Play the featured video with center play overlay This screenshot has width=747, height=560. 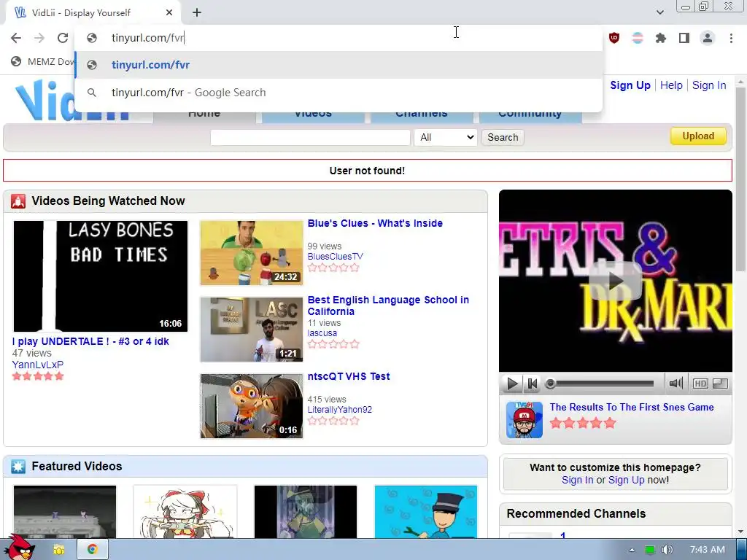[615, 281]
